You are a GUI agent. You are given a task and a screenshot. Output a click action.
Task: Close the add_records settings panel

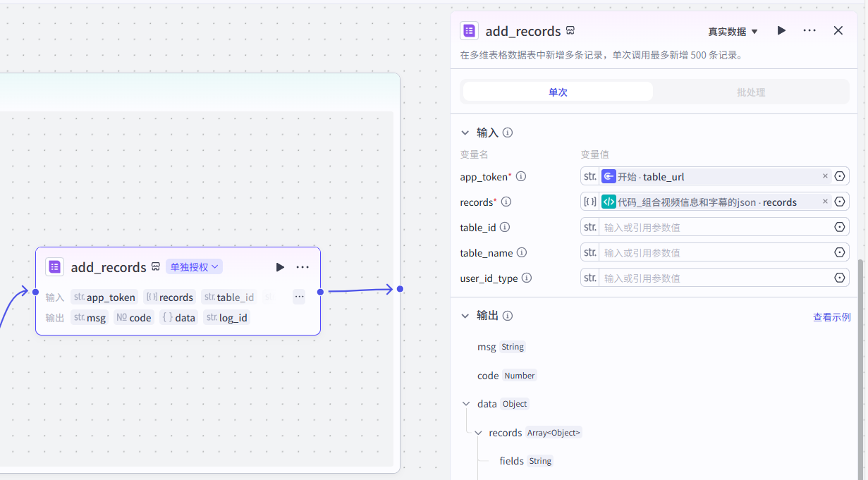click(x=838, y=31)
